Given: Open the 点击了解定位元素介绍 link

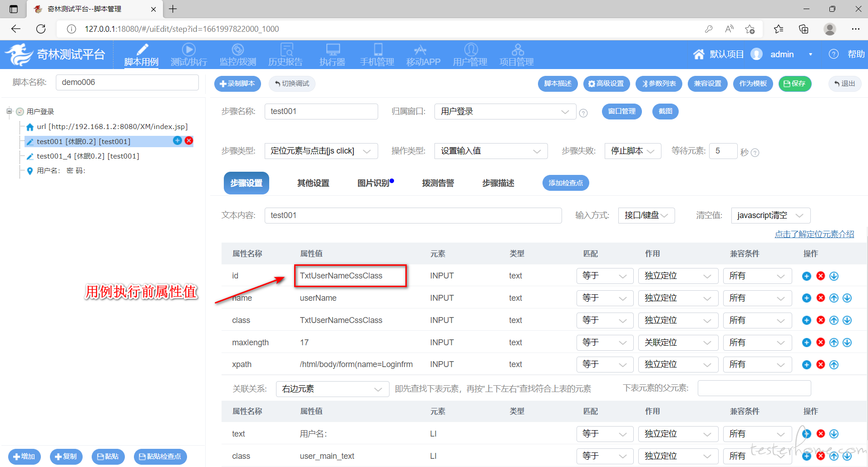Looking at the screenshot, I should pyautogui.click(x=814, y=234).
